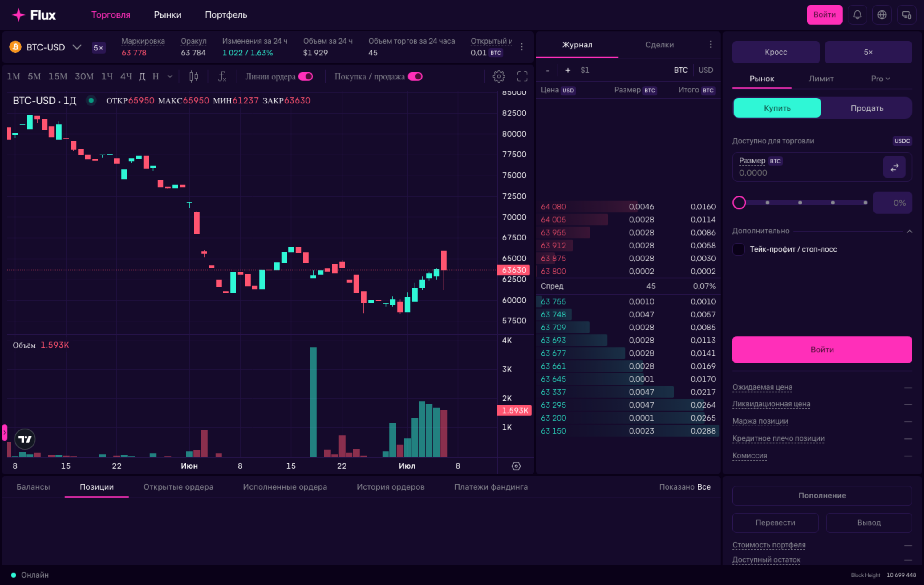Click ask price 64 080 row
924x585 pixels.
pos(628,207)
